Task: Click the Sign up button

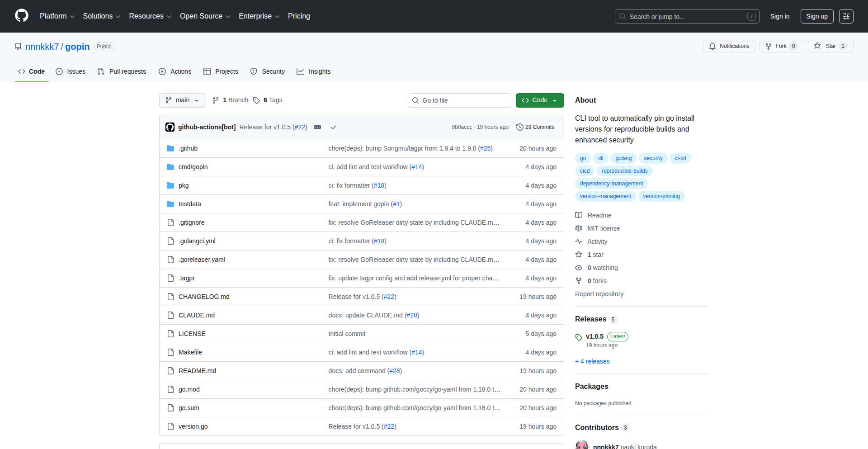Action: [x=816, y=16]
